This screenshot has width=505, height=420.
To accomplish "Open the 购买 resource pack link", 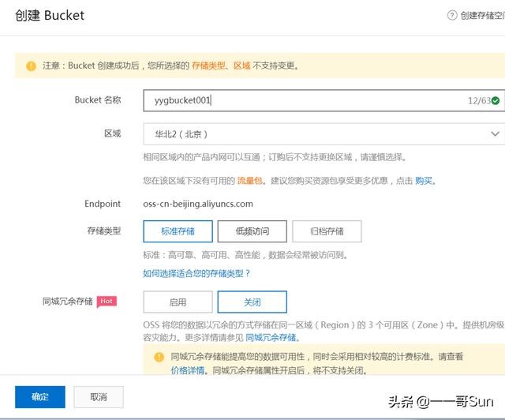I will click(x=424, y=181).
